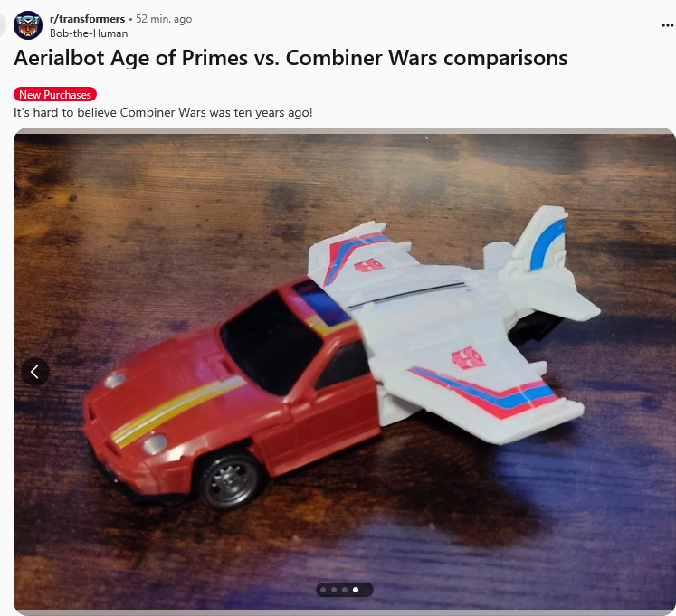Select the fourth highlighted gallery dot
This screenshot has height=616, width=676.
click(x=356, y=590)
